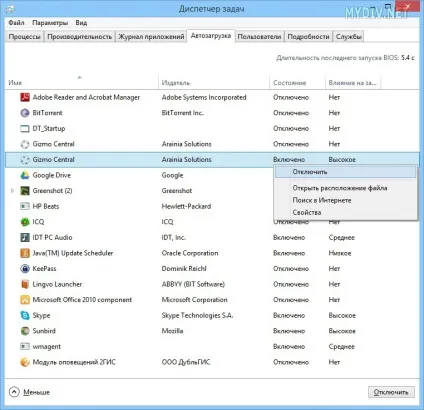
Task: Switch to the Подробности tab
Action: pyautogui.click(x=308, y=37)
